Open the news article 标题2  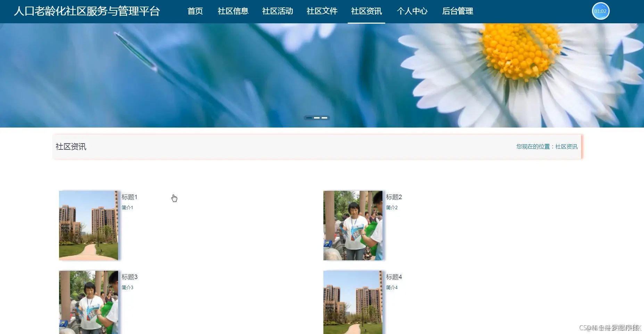[x=394, y=197]
